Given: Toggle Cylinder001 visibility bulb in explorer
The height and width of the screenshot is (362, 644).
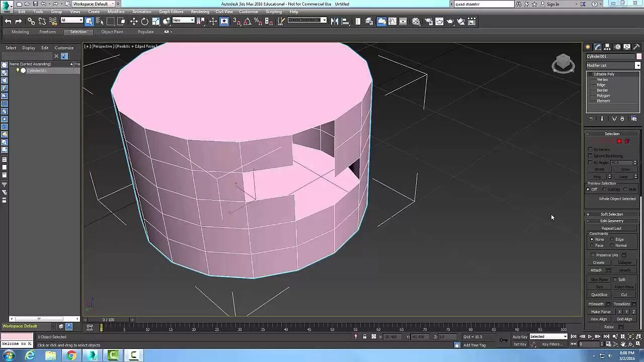Looking at the screenshot, I should coord(18,70).
